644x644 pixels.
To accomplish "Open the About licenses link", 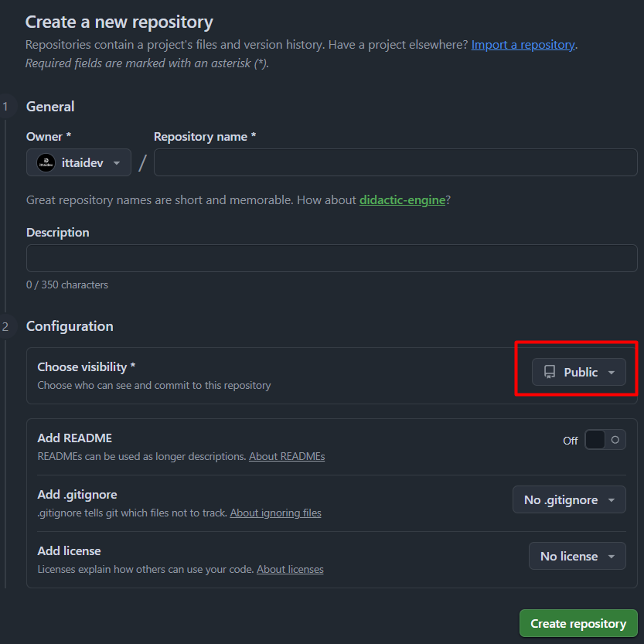I will [x=290, y=569].
